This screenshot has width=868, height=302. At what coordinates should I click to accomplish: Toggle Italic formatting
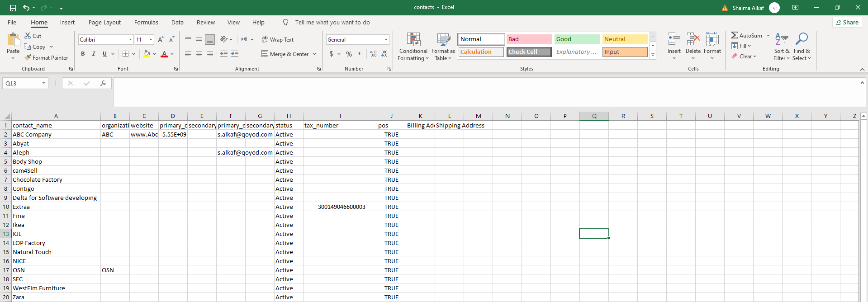(94, 54)
